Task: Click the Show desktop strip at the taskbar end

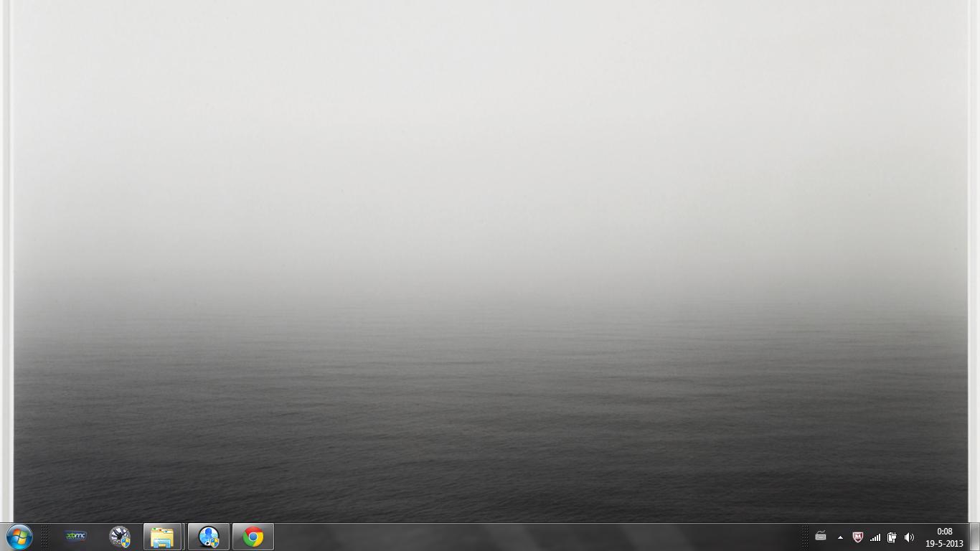Action: (975, 537)
